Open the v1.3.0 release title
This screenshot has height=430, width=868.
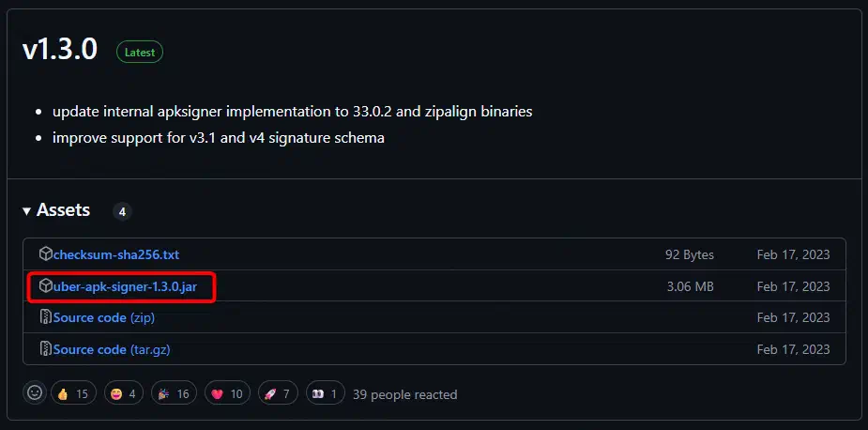(x=60, y=50)
